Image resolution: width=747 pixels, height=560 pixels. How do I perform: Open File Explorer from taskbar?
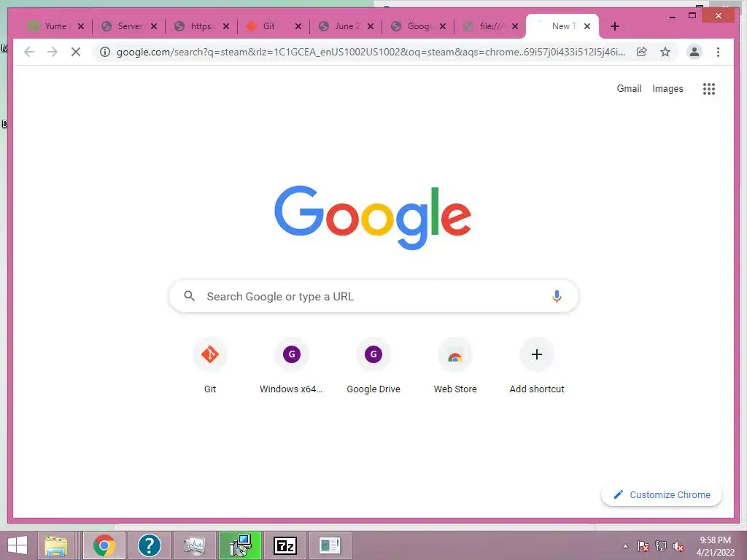click(56, 545)
